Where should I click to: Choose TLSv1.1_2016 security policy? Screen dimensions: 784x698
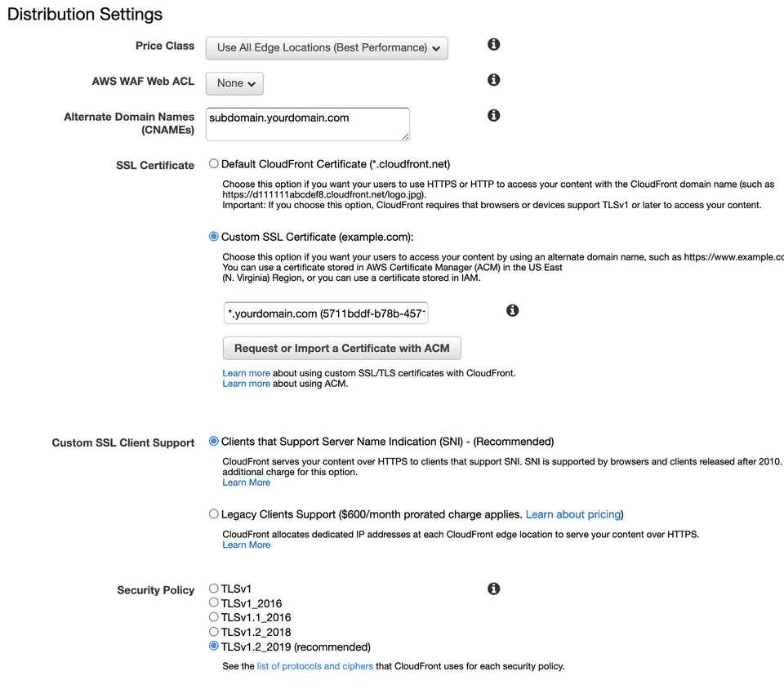214,617
